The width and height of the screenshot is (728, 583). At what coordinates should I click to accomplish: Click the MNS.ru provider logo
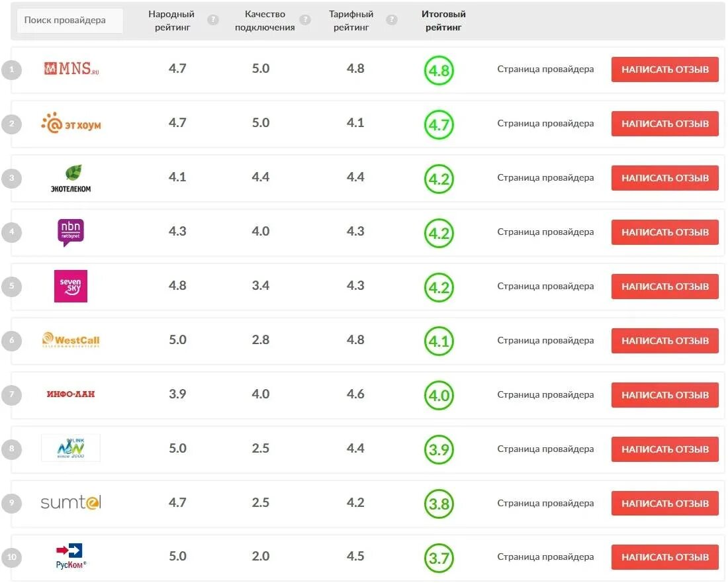(x=71, y=69)
